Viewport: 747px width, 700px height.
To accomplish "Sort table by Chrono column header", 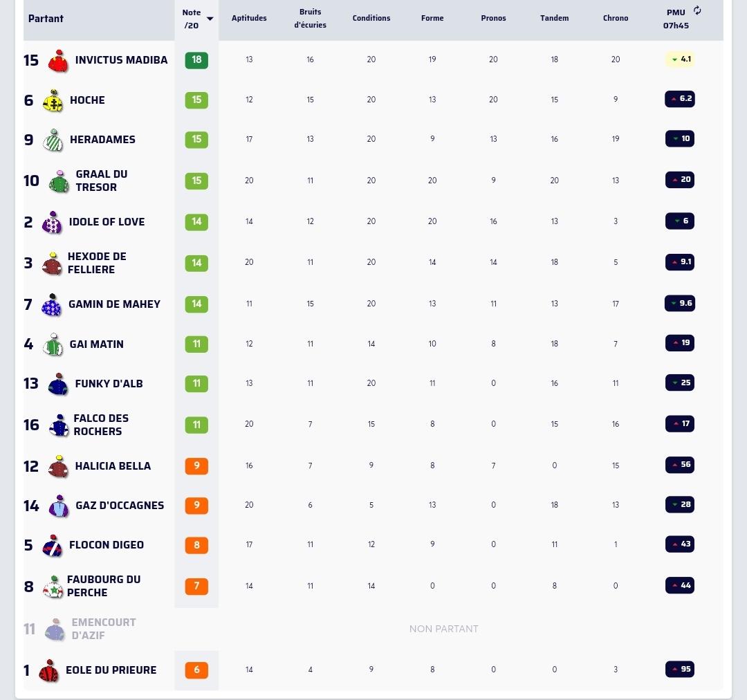I will (x=616, y=18).
